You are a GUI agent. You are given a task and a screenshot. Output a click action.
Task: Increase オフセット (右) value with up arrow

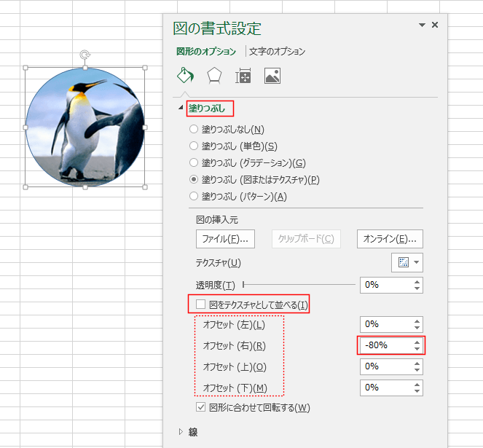[417, 342]
